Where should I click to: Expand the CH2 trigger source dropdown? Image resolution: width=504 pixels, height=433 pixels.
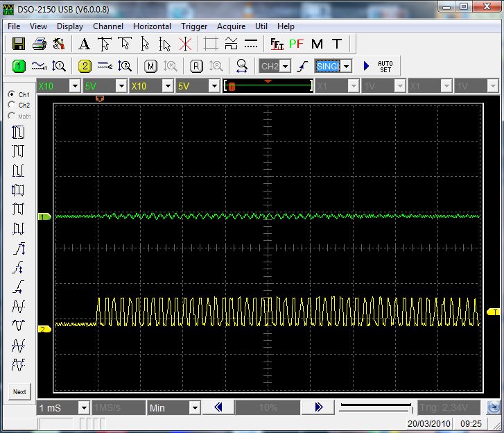pyautogui.click(x=285, y=66)
